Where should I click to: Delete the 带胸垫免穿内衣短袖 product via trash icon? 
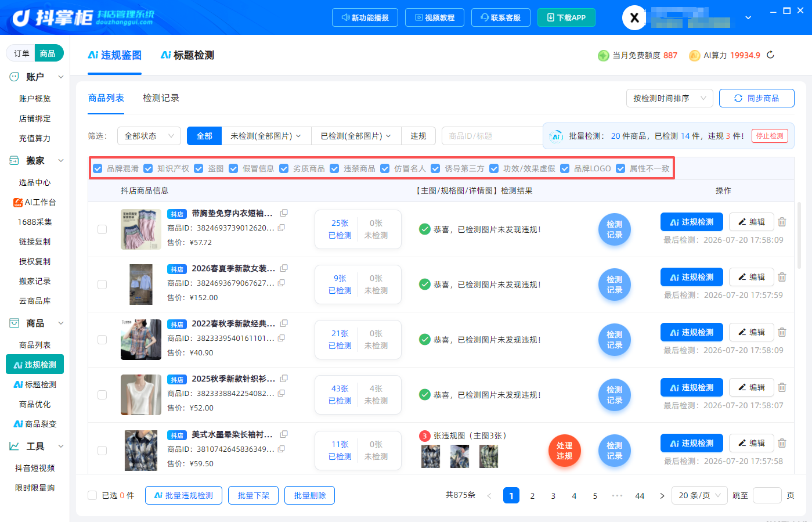[782, 222]
